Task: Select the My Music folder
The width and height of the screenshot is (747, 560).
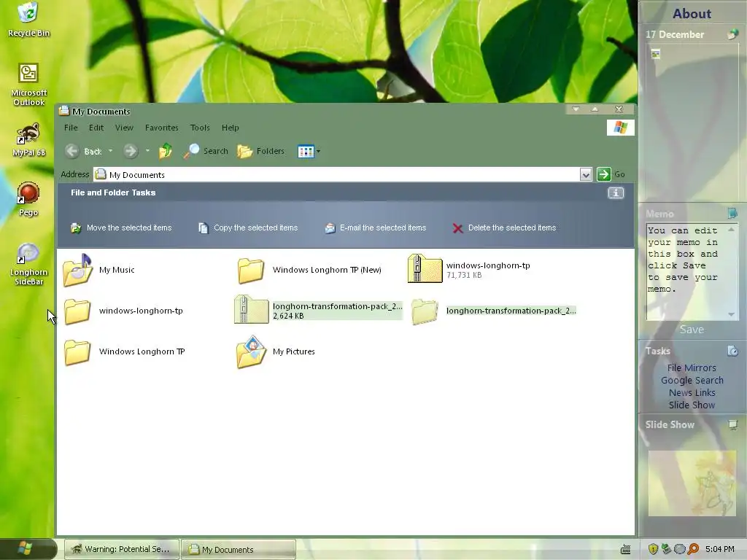Action: (98, 270)
